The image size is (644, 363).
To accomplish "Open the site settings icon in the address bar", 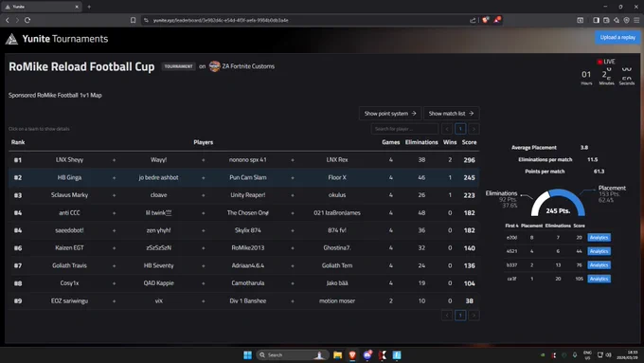I will coord(146,20).
